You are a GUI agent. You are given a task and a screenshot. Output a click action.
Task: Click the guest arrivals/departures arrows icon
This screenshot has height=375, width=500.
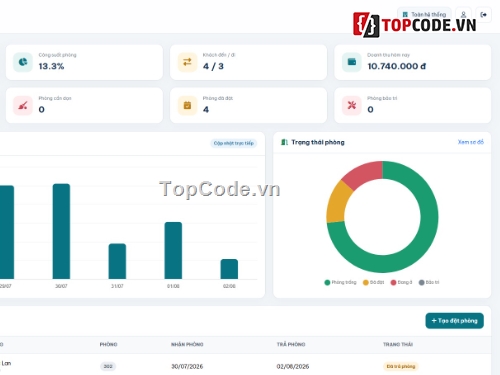click(187, 62)
